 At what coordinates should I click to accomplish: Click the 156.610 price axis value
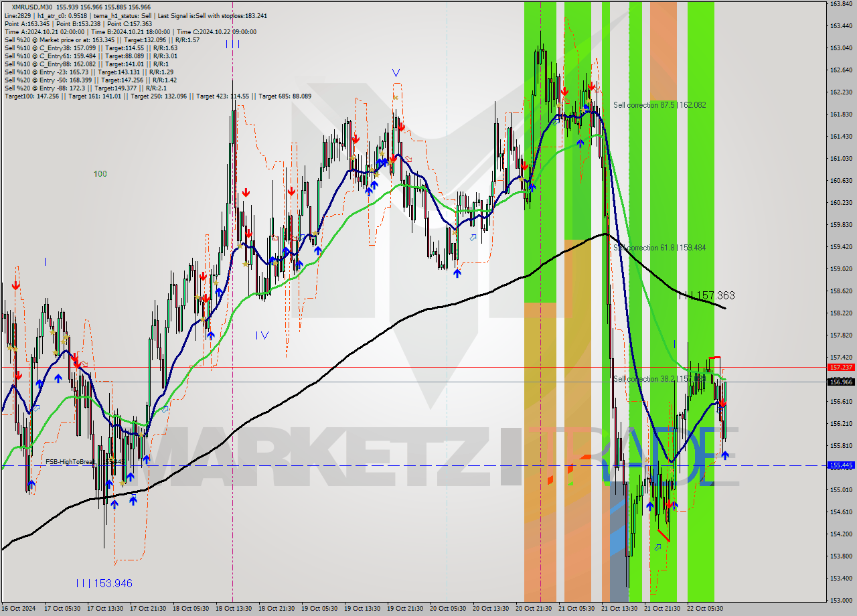(x=840, y=401)
